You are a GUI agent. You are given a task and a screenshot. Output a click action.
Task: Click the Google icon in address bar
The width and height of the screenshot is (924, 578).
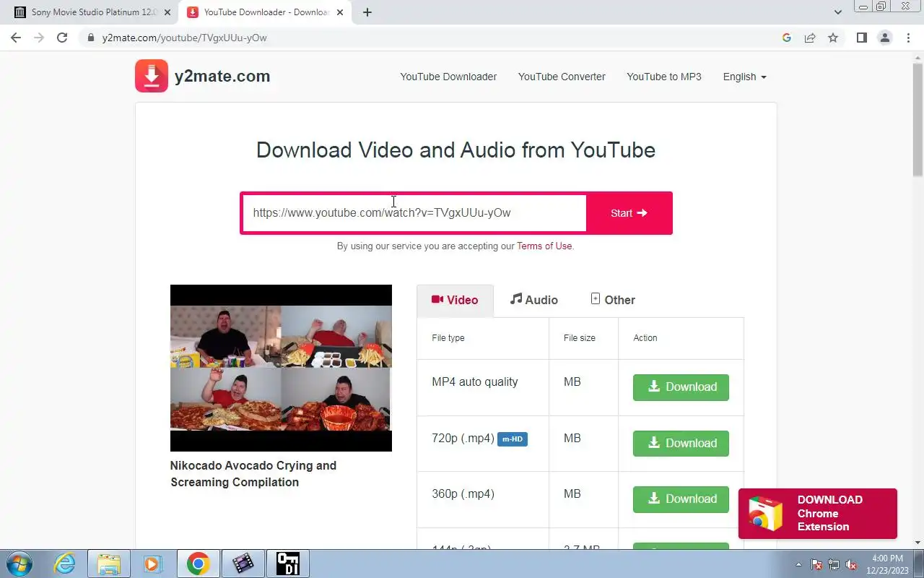pos(787,38)
